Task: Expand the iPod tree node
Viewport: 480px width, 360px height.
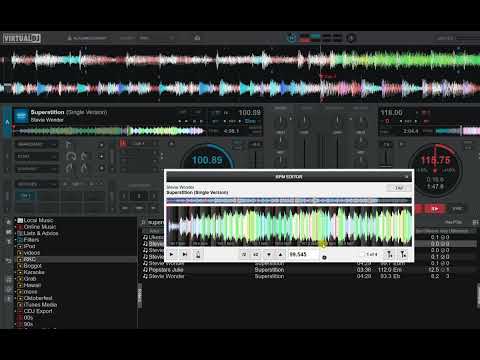Action: pos(15,246)
